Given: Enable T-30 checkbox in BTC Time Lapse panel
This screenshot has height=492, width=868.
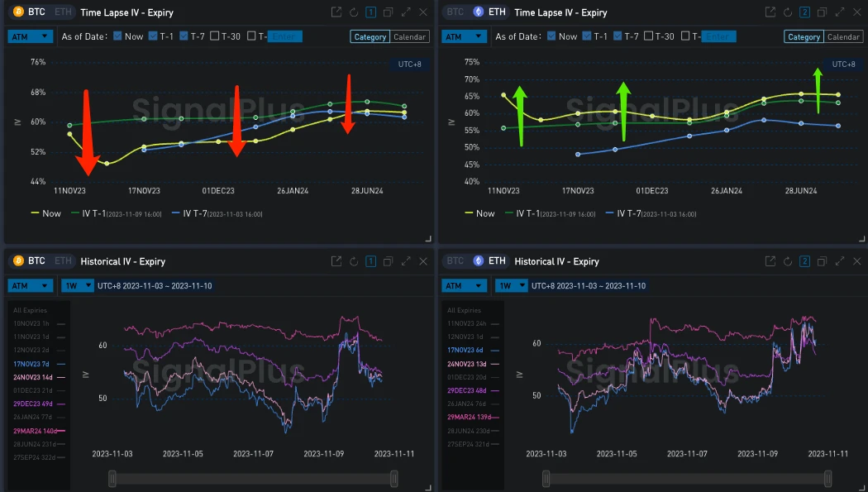Looking at the screenshot, I should point(215,36).
